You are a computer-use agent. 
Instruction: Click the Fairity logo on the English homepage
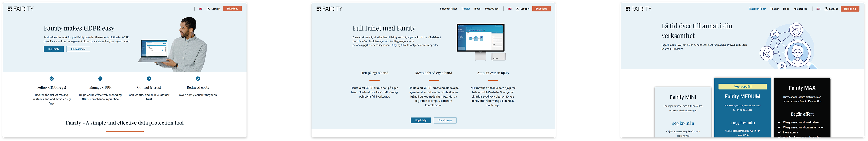pos(21,9)
